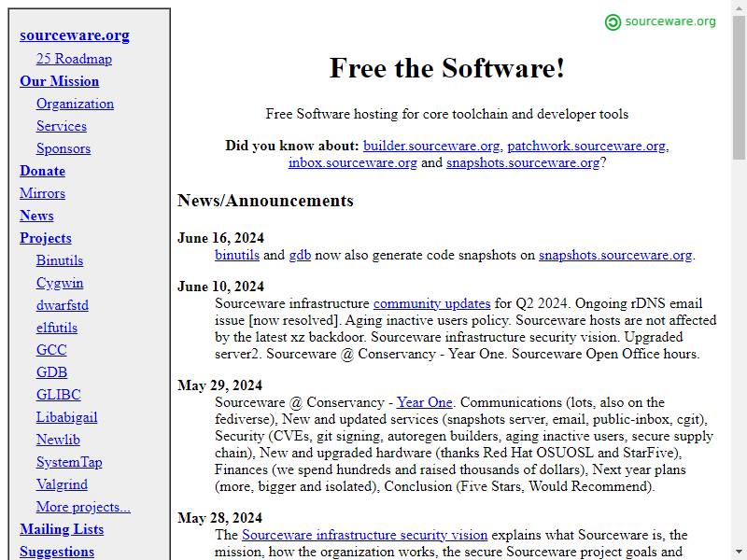Go to Our Mission page
This screenshot has width=747, height=560.
click(x=59, y=81)
